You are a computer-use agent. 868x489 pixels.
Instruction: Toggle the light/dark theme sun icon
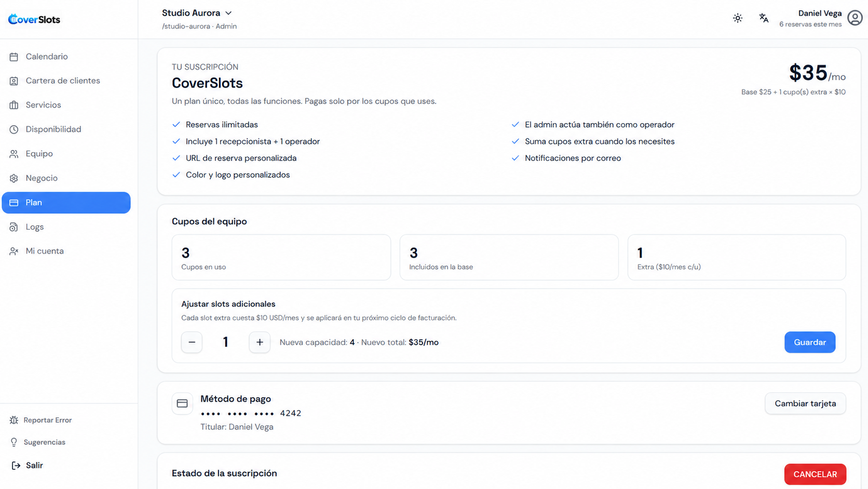(738, 18)
